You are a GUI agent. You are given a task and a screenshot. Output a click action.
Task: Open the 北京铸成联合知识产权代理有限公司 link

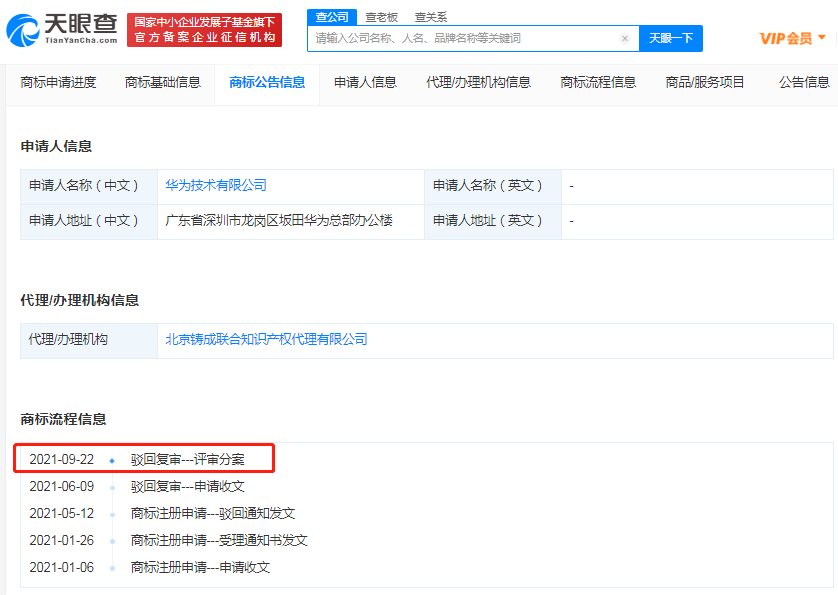pyautogui.click(x=266, y=340)
